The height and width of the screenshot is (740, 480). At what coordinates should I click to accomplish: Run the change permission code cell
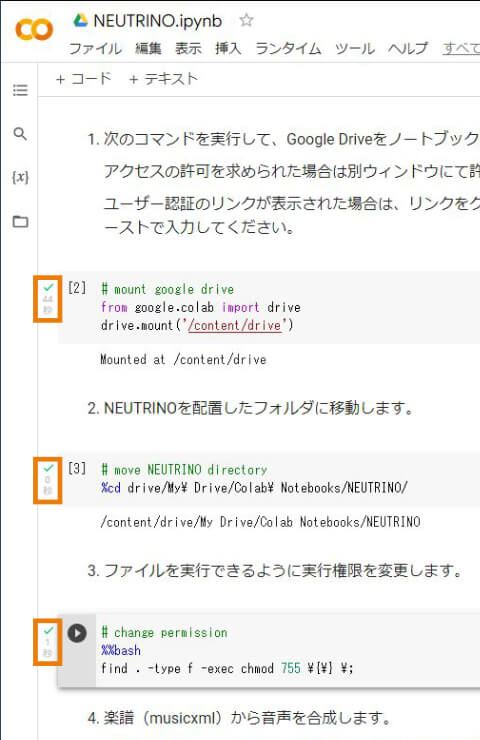[x=77, y=633]
